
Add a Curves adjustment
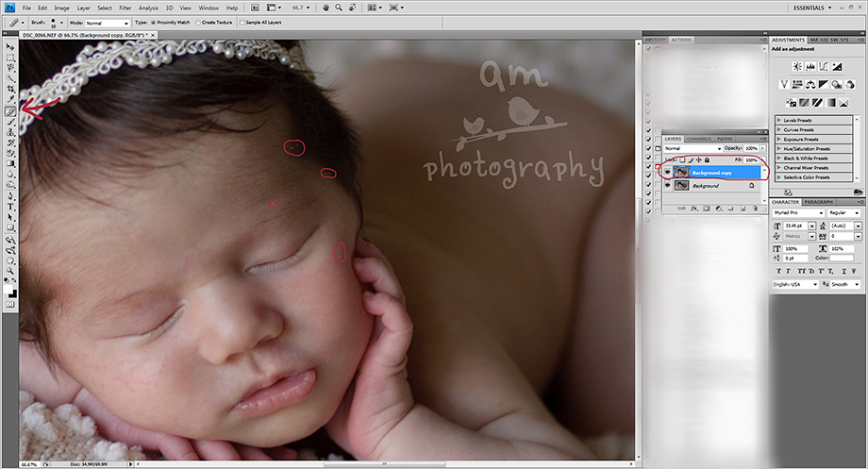pyautogui.click(x=824, y=66)
